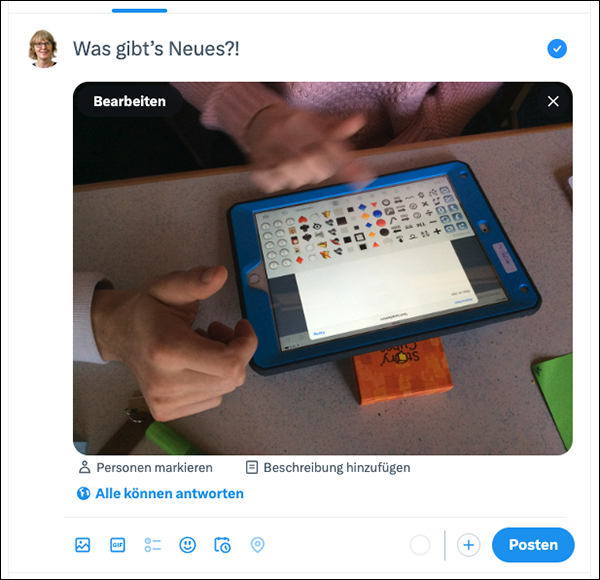Create a poll with the poll icon
The image size is (600, 580).
153,545
